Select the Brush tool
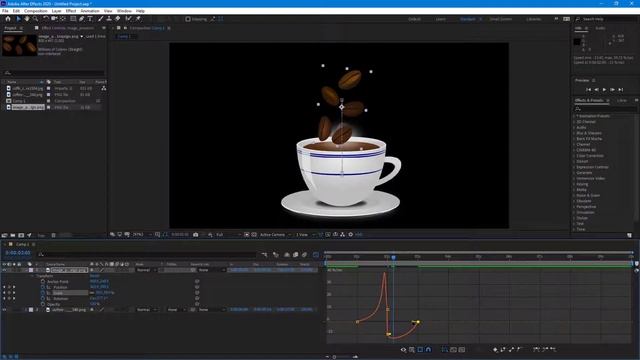640x360 pixels. pyautogui.click(x=100, y=19)
